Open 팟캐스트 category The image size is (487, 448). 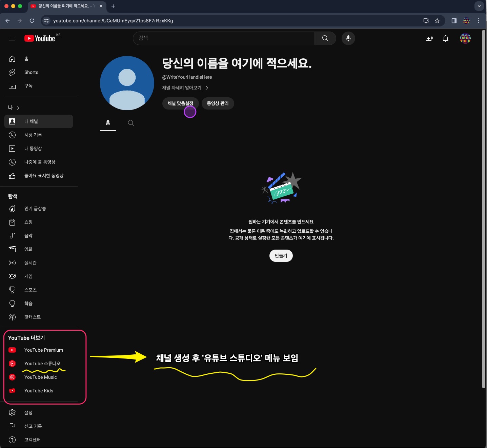[39, 317]
